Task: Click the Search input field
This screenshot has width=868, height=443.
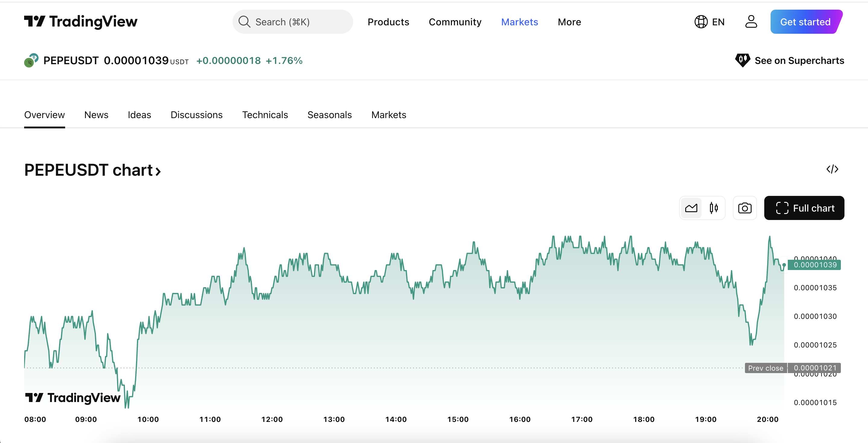Action: tap(293, 22)
